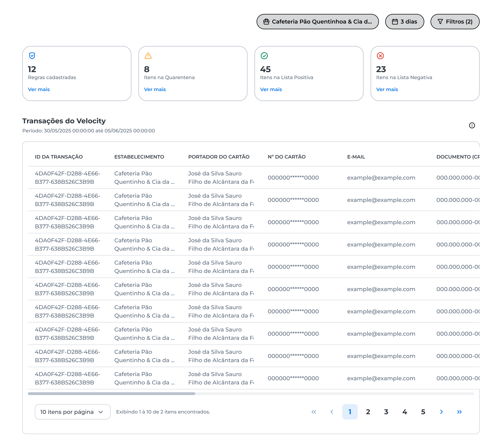Switch to page 5 of results
The image size is (502, 448).
pyautogui.click(x=423, y=412)
